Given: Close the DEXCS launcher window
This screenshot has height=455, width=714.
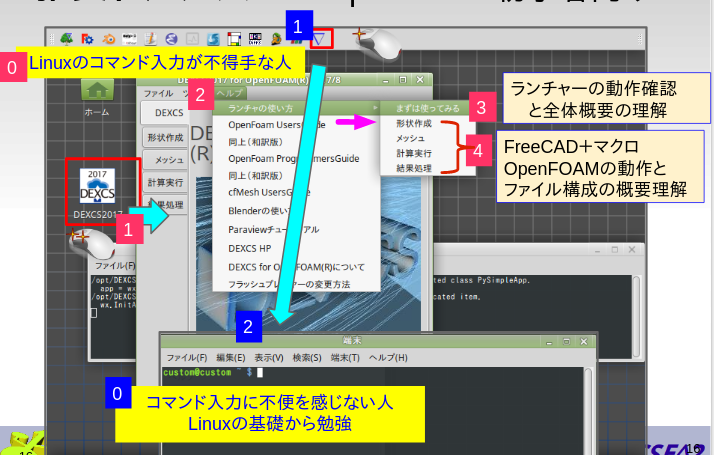Looking at the screenshot, I should pyautogui.click(x=420, y=80).
